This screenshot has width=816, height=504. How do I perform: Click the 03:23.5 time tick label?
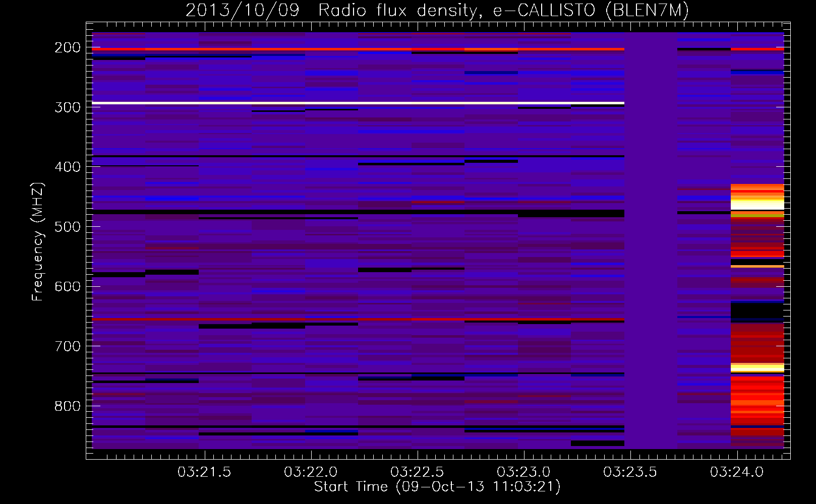pos(630,472)
